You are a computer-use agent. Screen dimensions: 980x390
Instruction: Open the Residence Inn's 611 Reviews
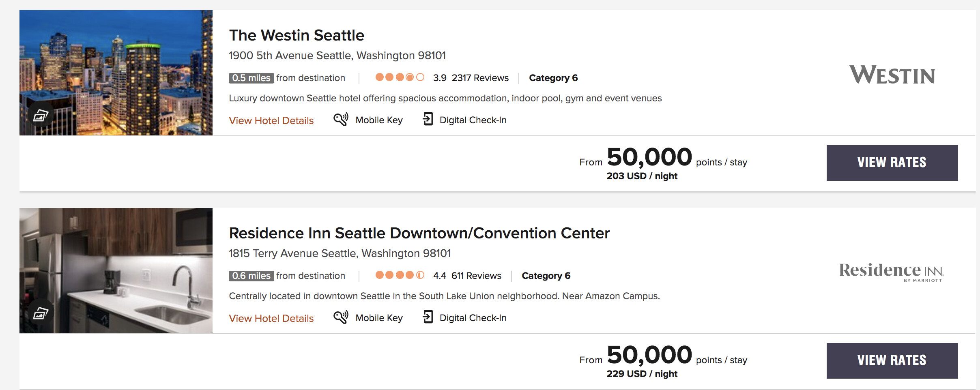(476, 276)
